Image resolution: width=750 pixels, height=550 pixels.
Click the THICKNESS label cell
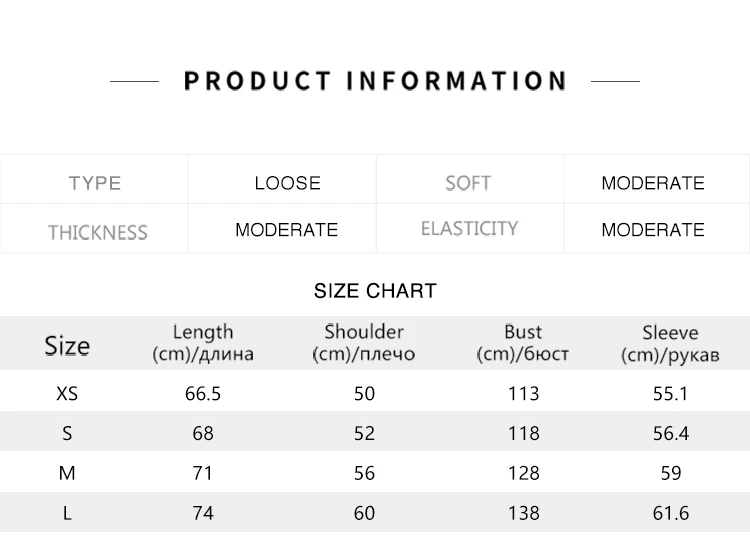97,232
